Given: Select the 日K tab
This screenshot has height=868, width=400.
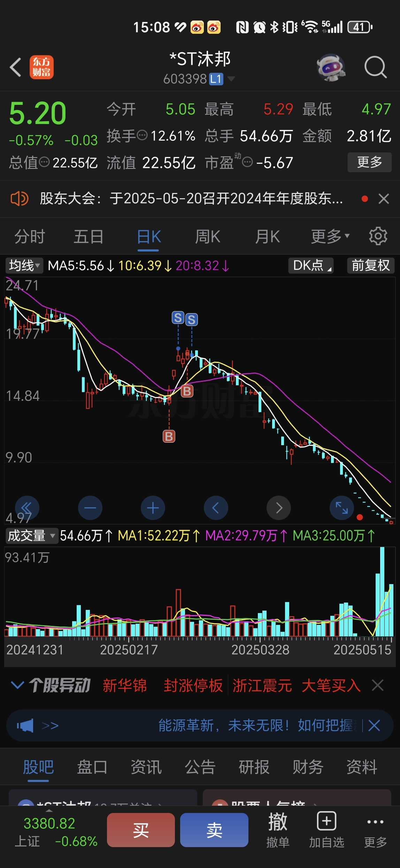Looking at the screenshot, I should (x=149, y=237).
